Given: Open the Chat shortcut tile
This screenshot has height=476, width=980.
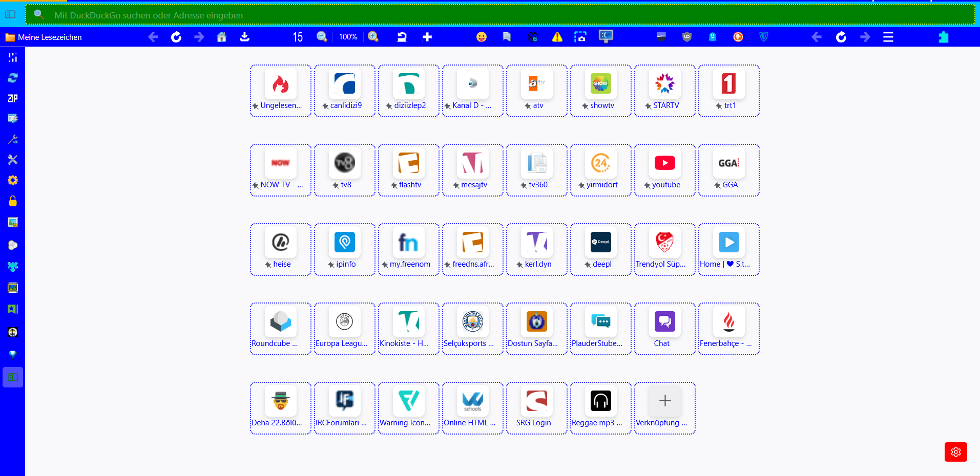Looking at the screenshot, I should click(x=665, y=329).
